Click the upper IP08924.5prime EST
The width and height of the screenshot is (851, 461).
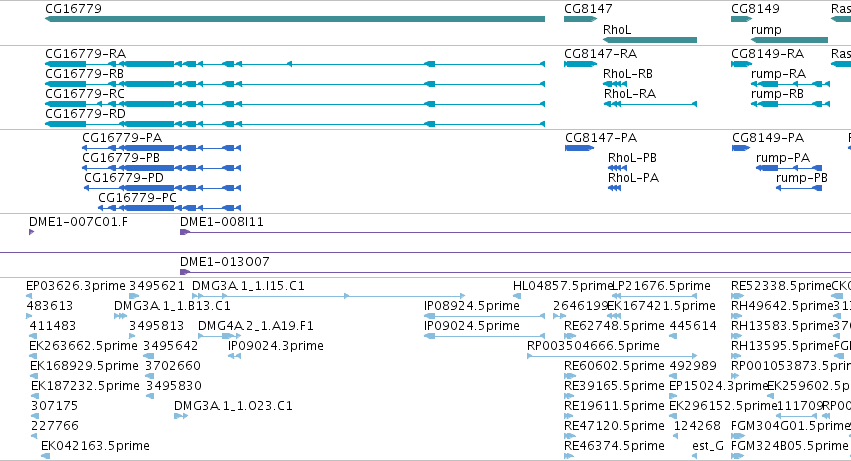tap(484, 316)
